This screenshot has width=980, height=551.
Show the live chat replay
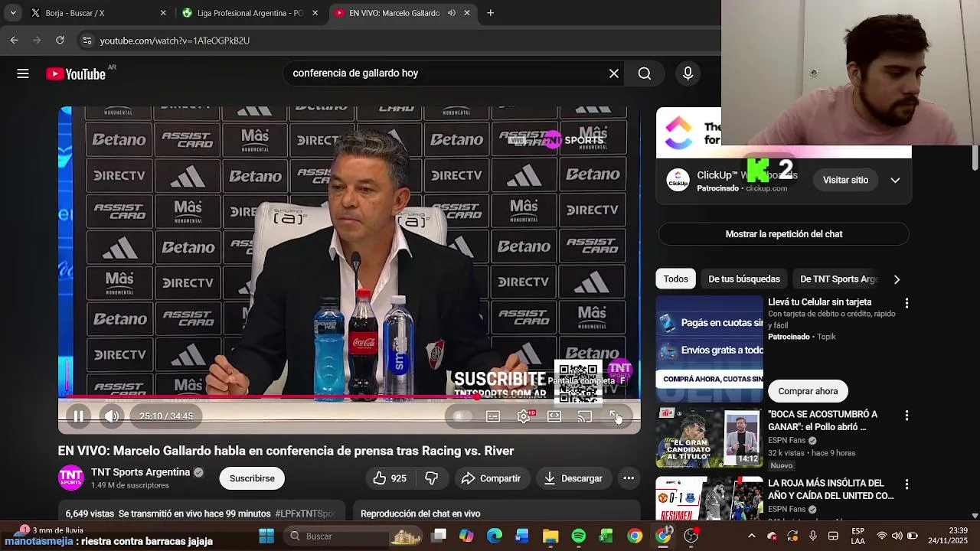[783, 234]
